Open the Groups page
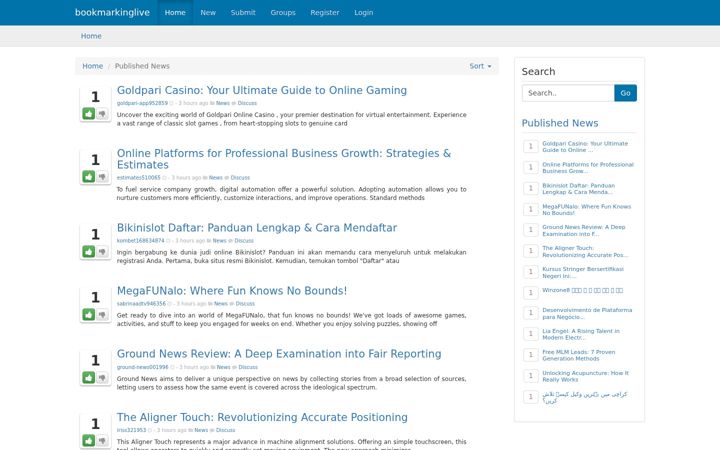Viewport: 720px width, 450px height. 283,12
